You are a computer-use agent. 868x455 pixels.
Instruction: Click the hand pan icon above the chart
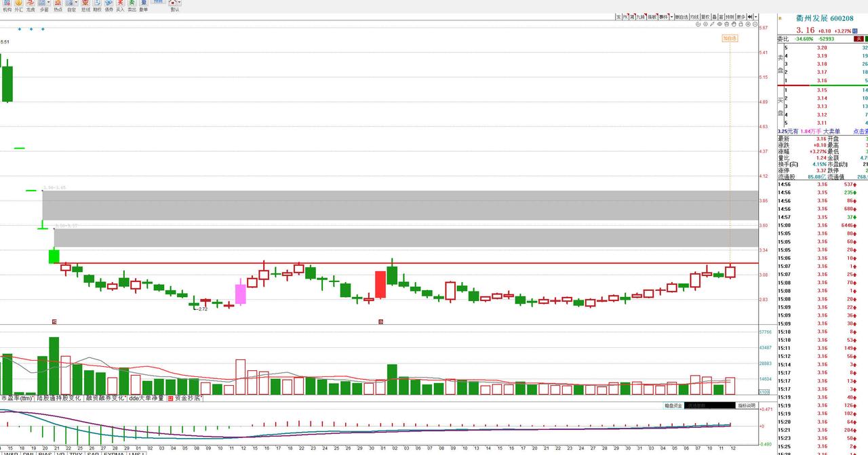point(734,24)
